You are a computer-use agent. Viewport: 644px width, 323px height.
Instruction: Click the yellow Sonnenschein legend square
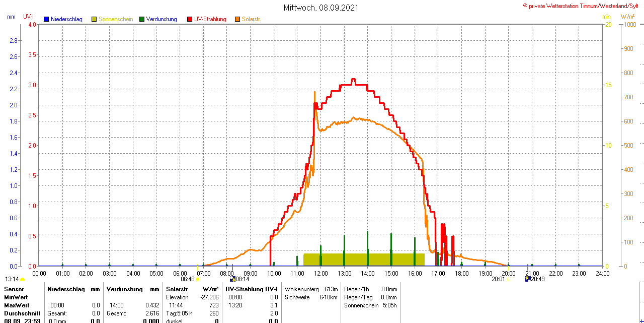[x=94, y=19]
